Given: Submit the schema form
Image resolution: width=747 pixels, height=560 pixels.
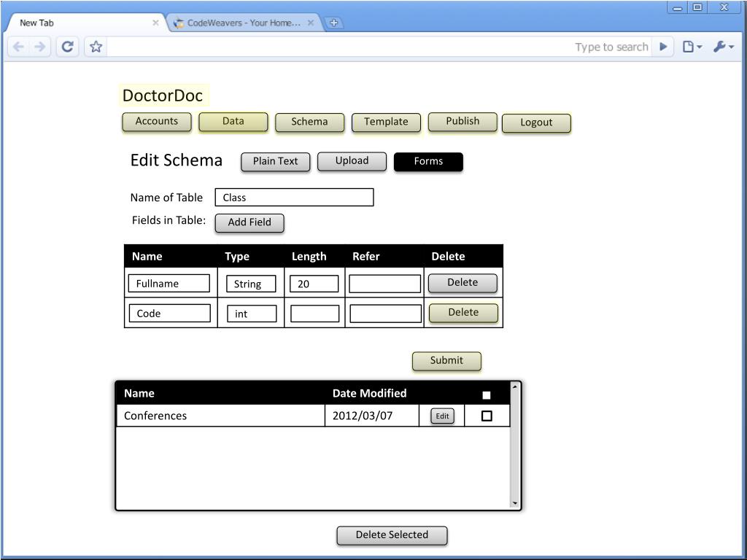Looking at the screenshot, I should click(447, 361).
